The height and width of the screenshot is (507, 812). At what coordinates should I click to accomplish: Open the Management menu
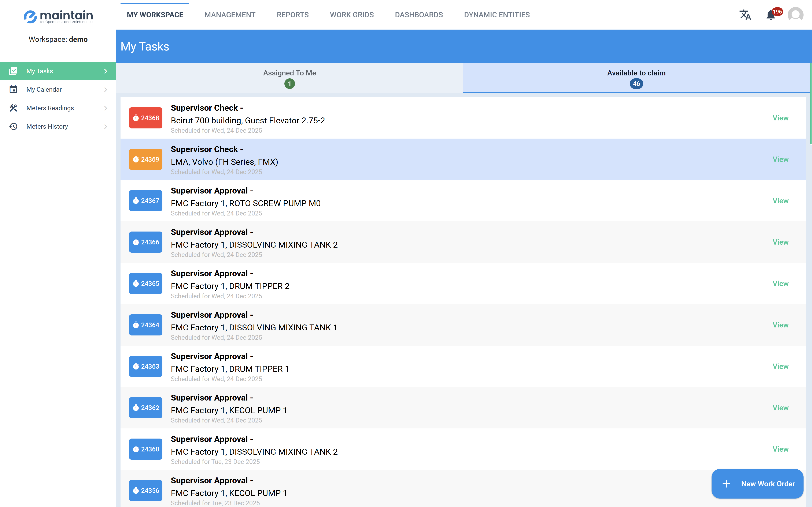(230, 15)
